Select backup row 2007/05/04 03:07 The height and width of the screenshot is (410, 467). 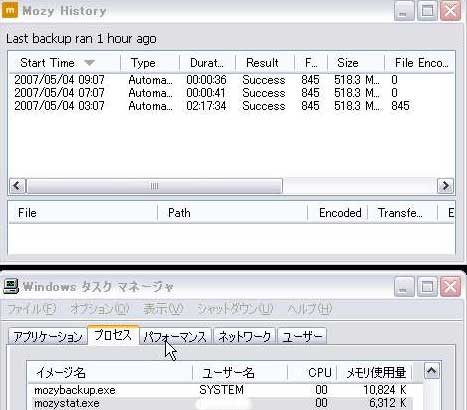[232, 106]
